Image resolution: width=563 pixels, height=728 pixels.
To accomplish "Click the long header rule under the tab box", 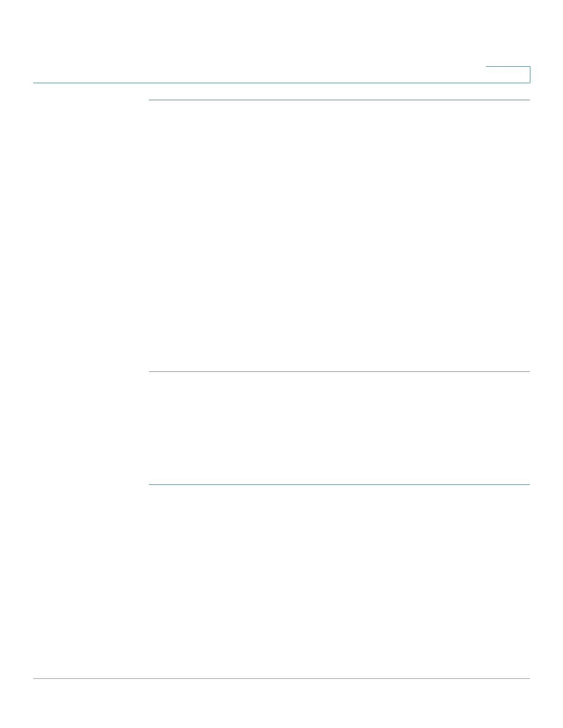I will click(281, 83).
